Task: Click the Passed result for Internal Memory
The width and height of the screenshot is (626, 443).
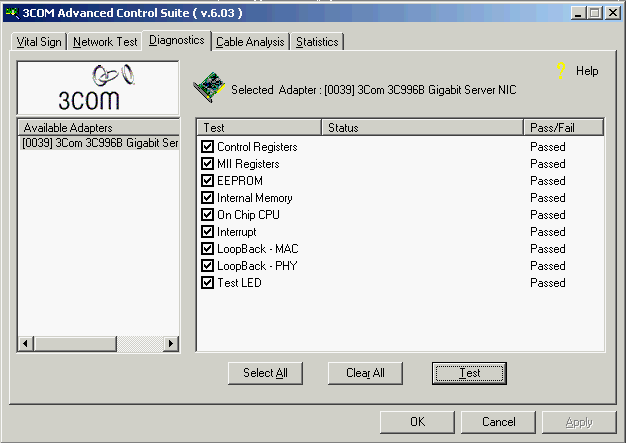Action: [547, 198]
